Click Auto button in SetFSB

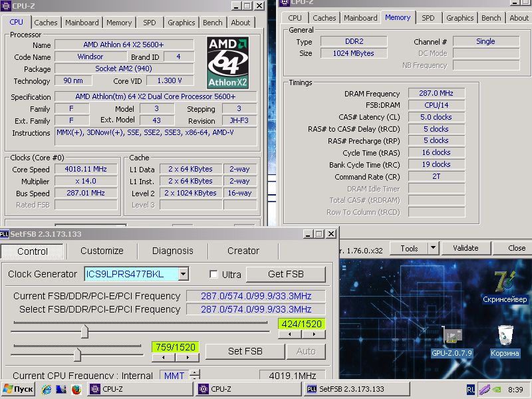click(x=306, y=351)
